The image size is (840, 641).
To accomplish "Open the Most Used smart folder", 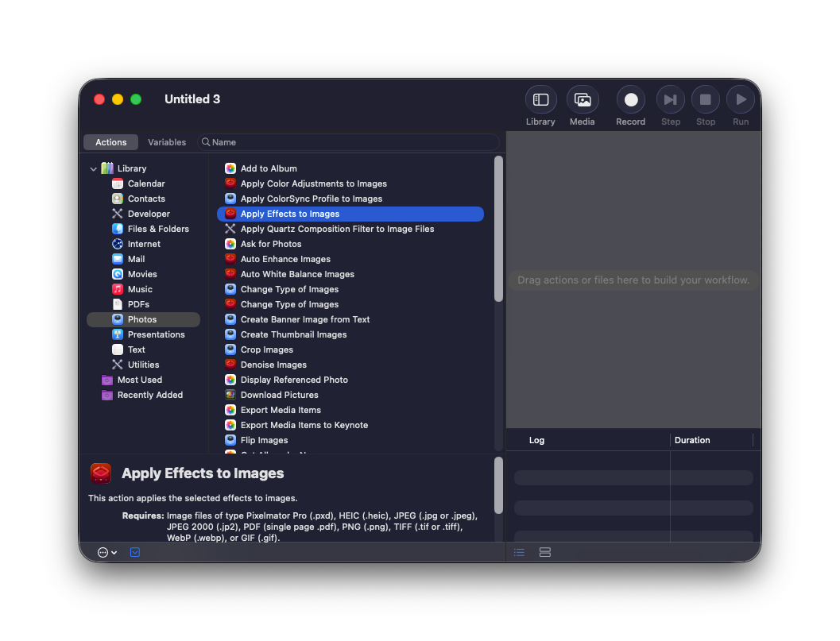I will [x=139, y=380].
